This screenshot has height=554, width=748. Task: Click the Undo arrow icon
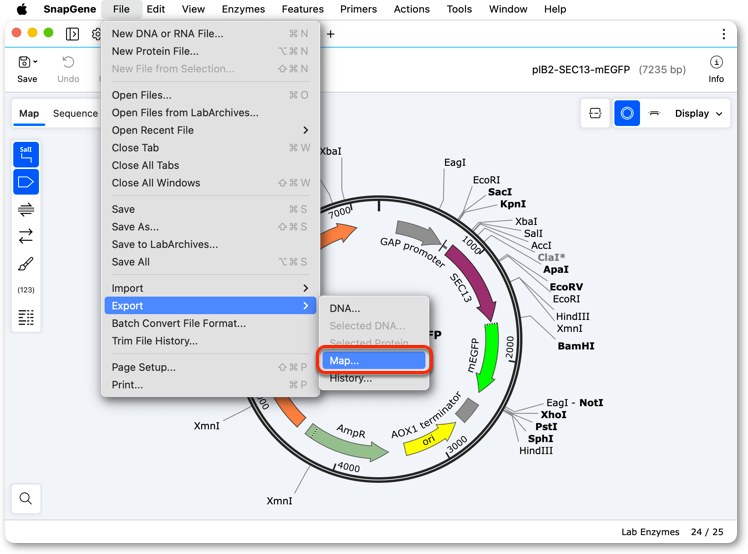[68, 62]
